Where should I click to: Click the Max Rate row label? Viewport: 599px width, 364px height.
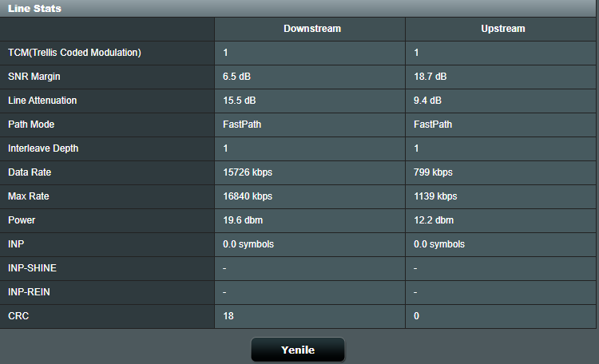(x=29, y=196)
